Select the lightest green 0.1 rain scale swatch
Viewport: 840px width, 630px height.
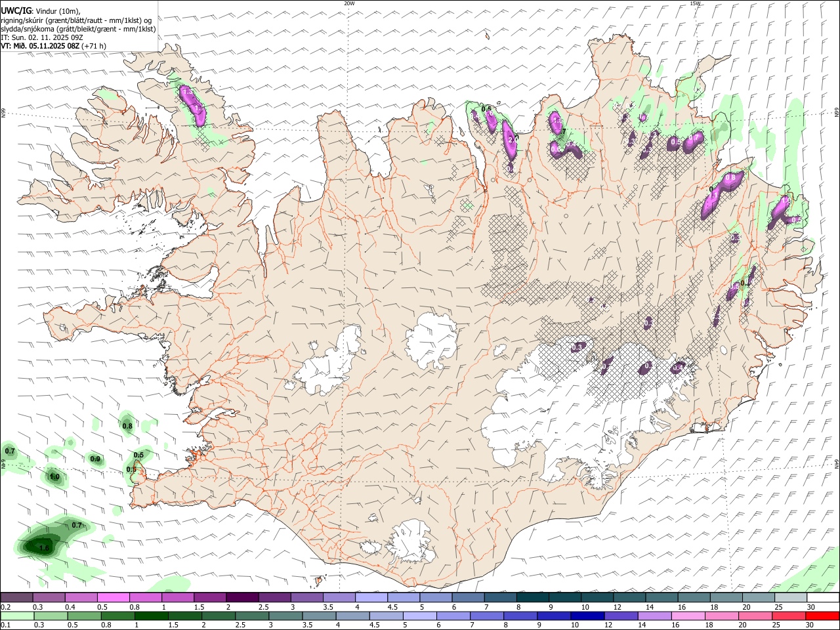click(17, 616)
